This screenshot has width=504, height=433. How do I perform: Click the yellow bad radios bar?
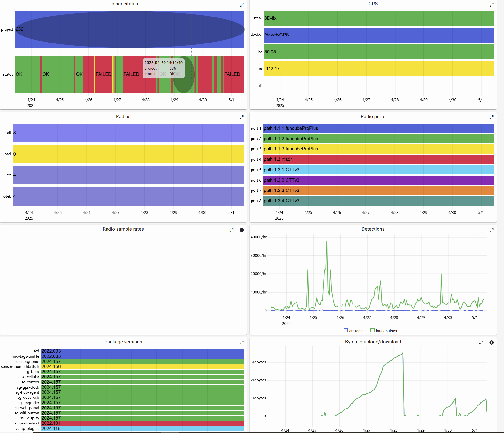click(x=128, y=154)
